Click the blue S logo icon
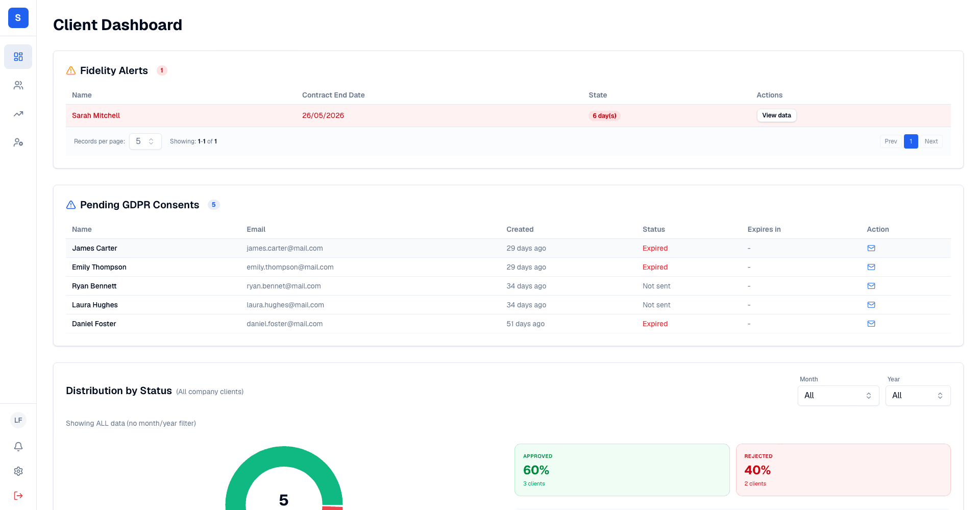 [x=18, y=18]
